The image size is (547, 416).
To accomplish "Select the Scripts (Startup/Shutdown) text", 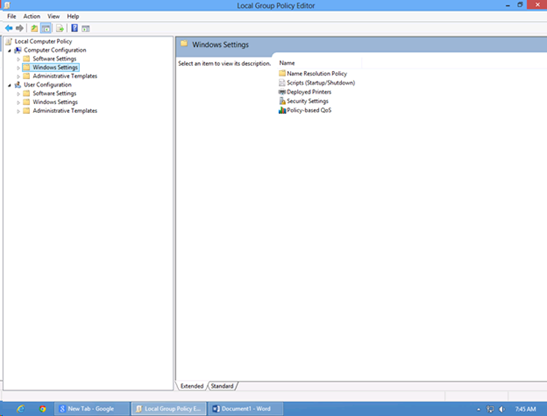I will coord(321,83).
